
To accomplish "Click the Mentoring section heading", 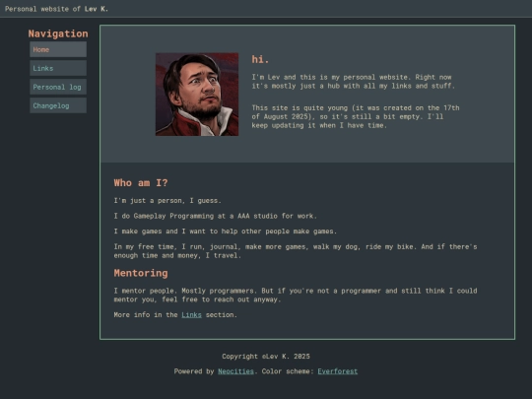I will (x=141, y=273).
